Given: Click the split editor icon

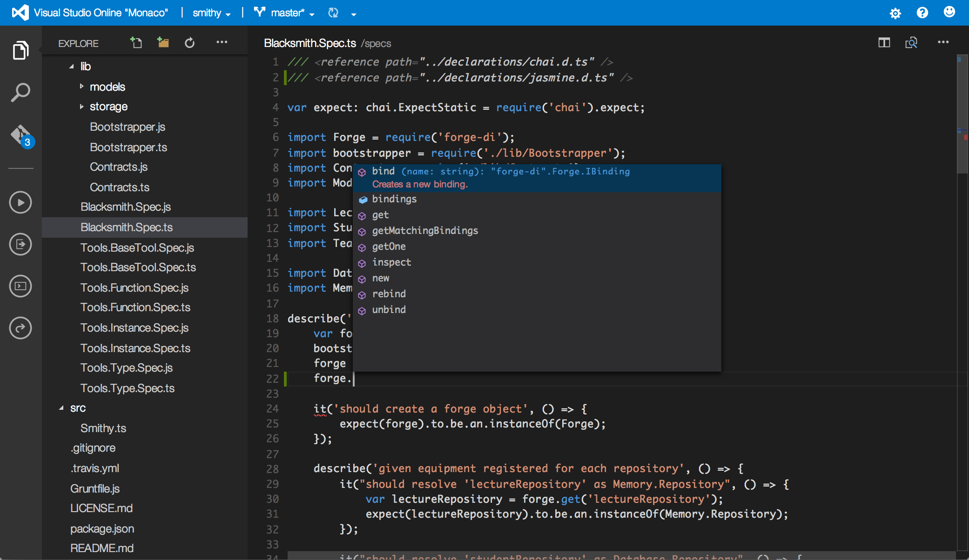Looking at the screenshot, I should point(883,42).
